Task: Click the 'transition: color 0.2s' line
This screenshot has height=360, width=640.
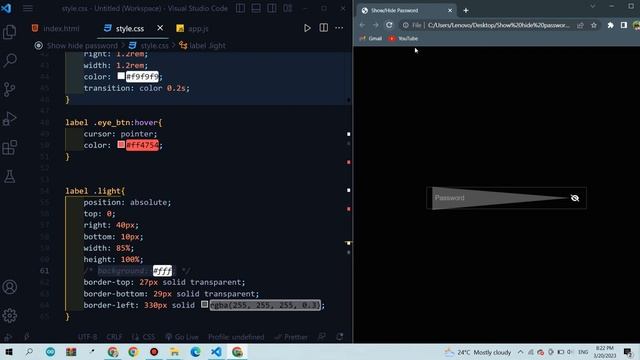Action: point(136,88)
